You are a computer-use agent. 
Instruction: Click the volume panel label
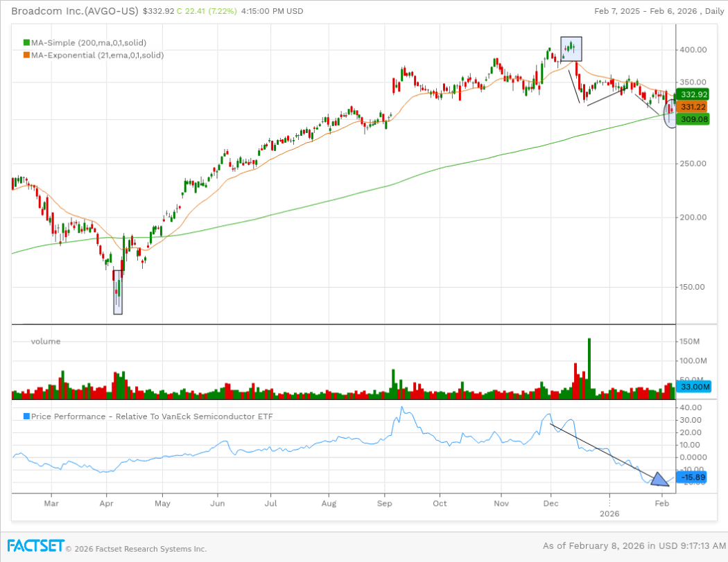46,341
